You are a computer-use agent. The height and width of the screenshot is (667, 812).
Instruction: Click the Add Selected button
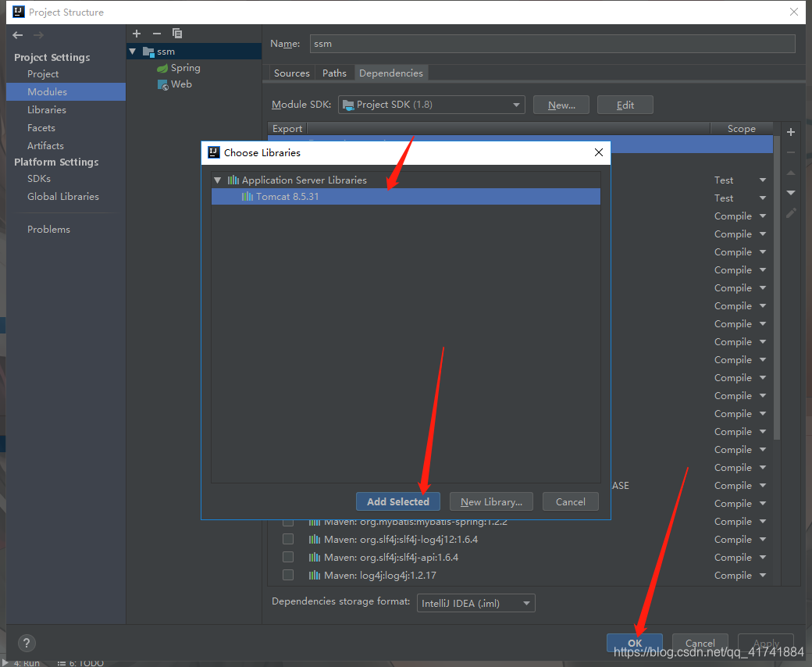[x=398, y=501]
